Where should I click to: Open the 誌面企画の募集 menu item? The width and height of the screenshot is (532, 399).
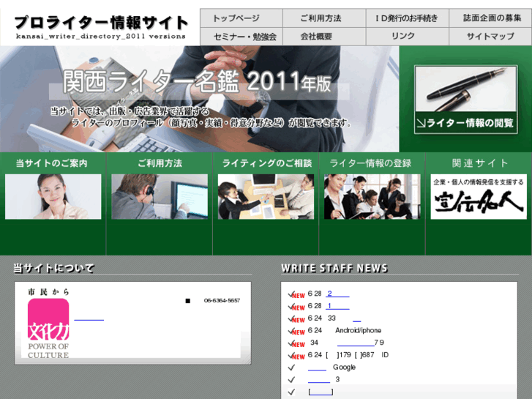pos(490,18)
